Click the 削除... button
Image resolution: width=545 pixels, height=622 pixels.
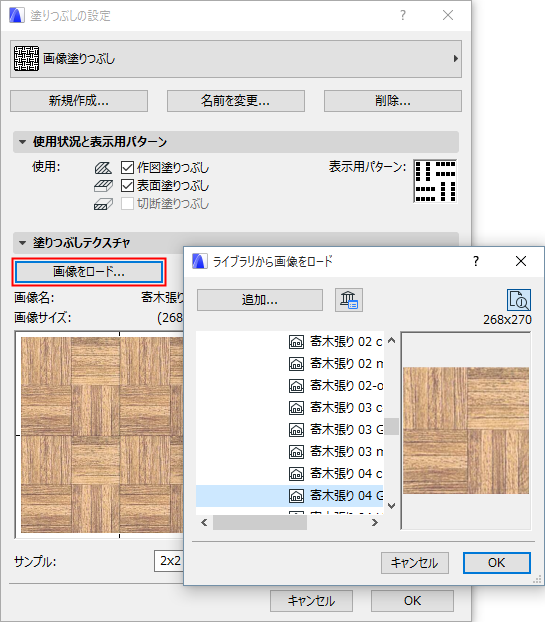coord(393,101)
